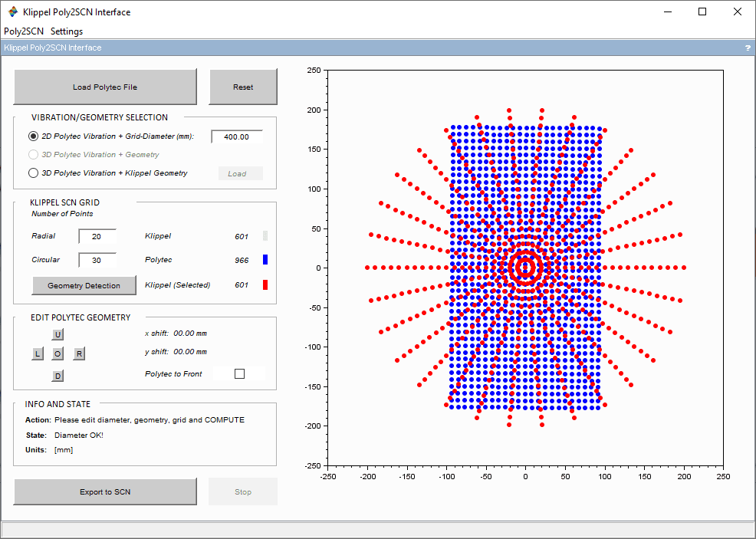Click the L shift-left geometry button
The image size is (756, 539).
point(38,354)
